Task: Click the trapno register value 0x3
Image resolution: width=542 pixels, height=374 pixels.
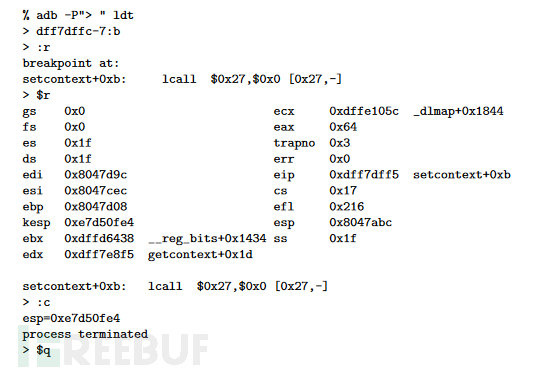Action: click(339, 143)
